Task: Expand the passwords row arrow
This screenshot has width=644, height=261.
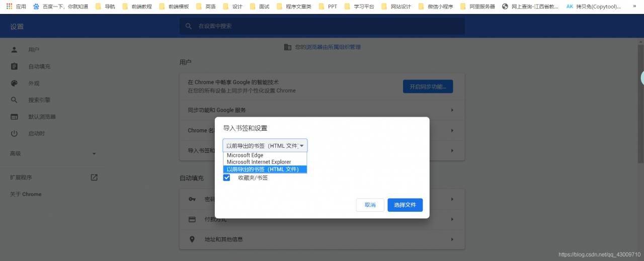Action: [x=452, y=199]
